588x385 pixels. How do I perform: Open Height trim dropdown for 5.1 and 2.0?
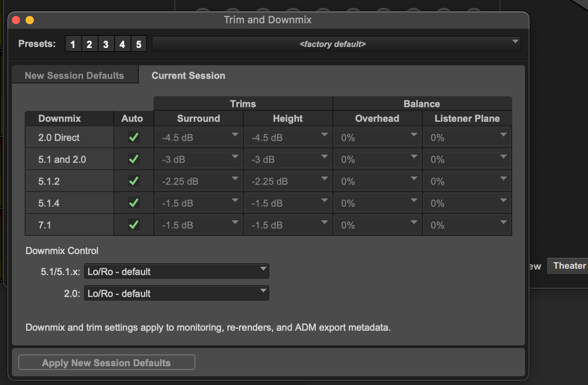[288, 159]
